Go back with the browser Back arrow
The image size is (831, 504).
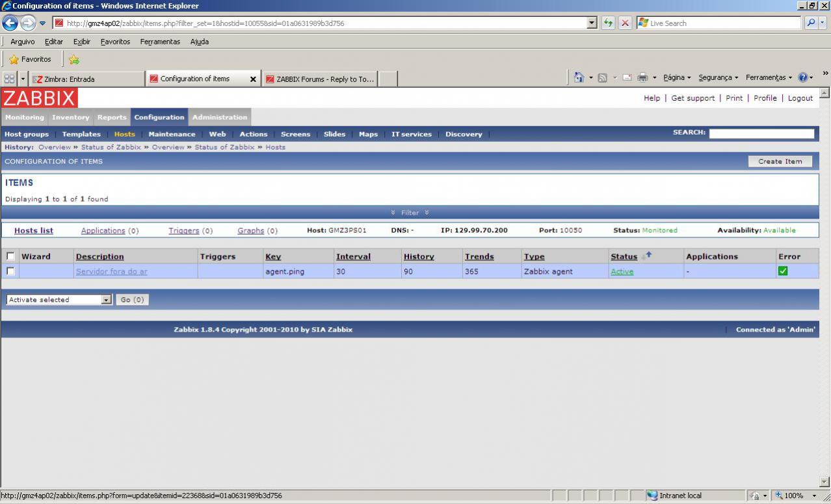(10, 23)
